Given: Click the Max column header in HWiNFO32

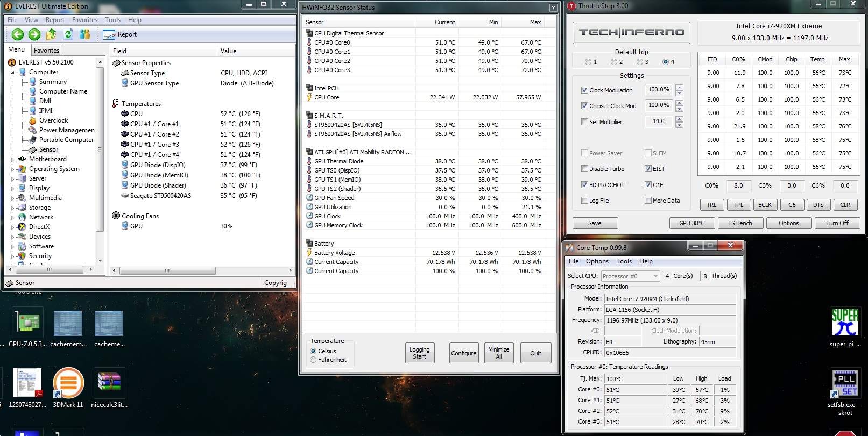Looking at the screenshot, I should coord(523,22).
